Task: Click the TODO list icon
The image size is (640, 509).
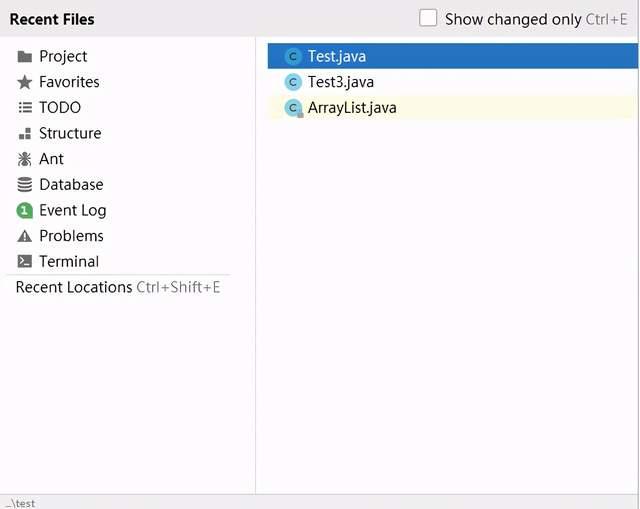Action: tap(24, 108)
